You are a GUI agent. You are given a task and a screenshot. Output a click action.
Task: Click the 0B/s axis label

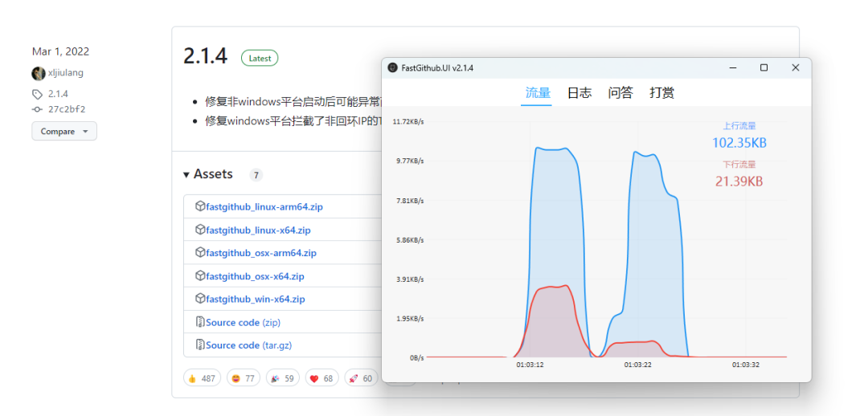tap(417, 358)
